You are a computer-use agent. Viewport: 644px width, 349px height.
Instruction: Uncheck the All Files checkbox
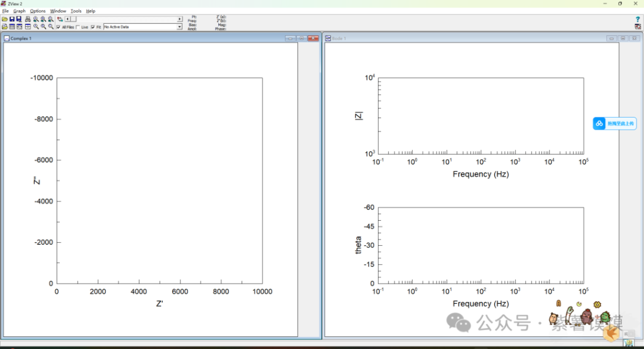(58, 27)
